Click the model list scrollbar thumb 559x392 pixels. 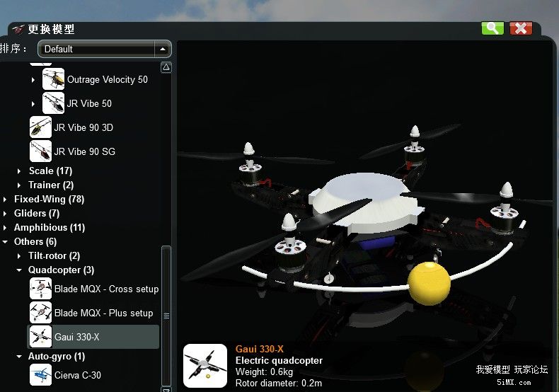click(x=166, y=316)
